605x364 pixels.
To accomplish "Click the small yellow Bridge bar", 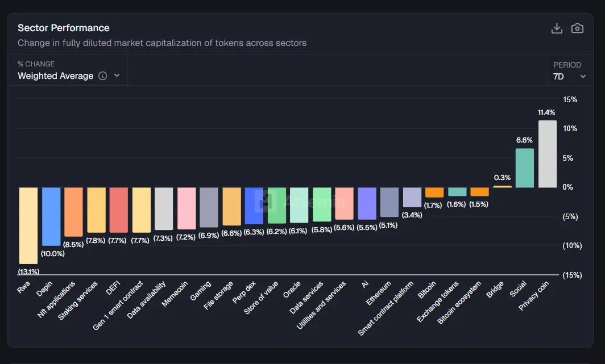I will pyautogui.click(x=502, y=186).
